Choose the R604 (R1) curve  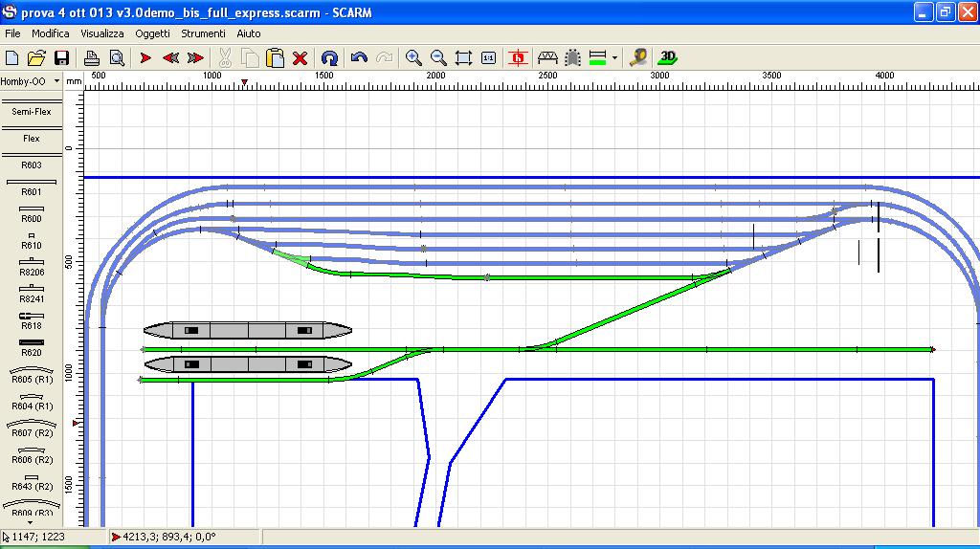32,402
